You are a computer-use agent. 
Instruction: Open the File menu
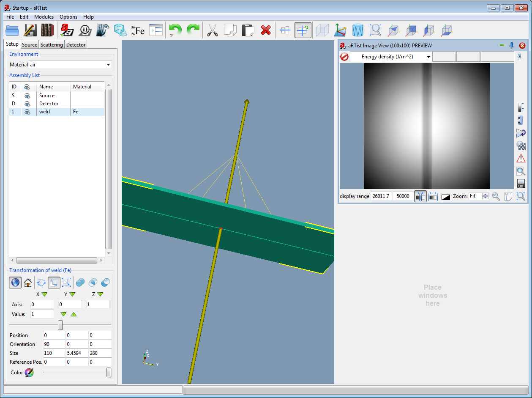(x=10, y=17)
